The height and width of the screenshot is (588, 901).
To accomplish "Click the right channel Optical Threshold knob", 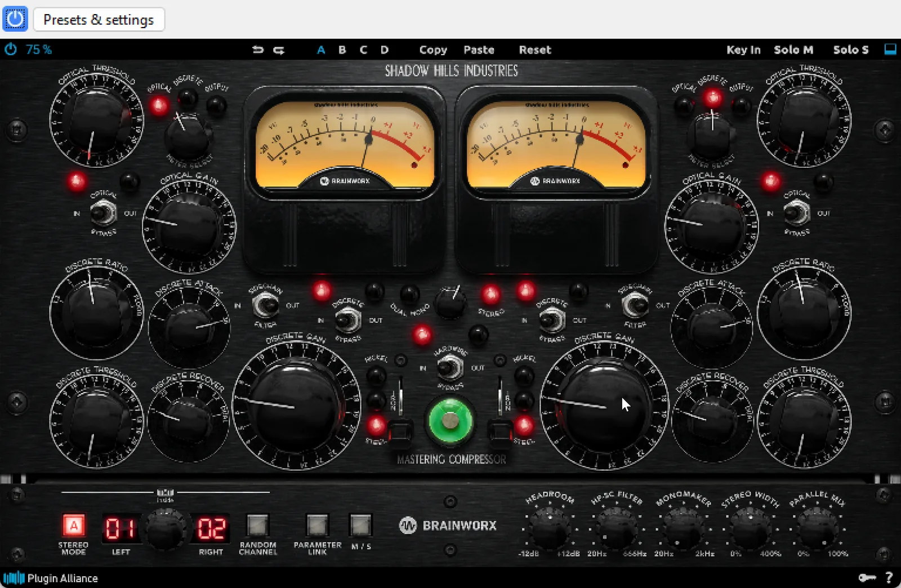I will [804, 121].
